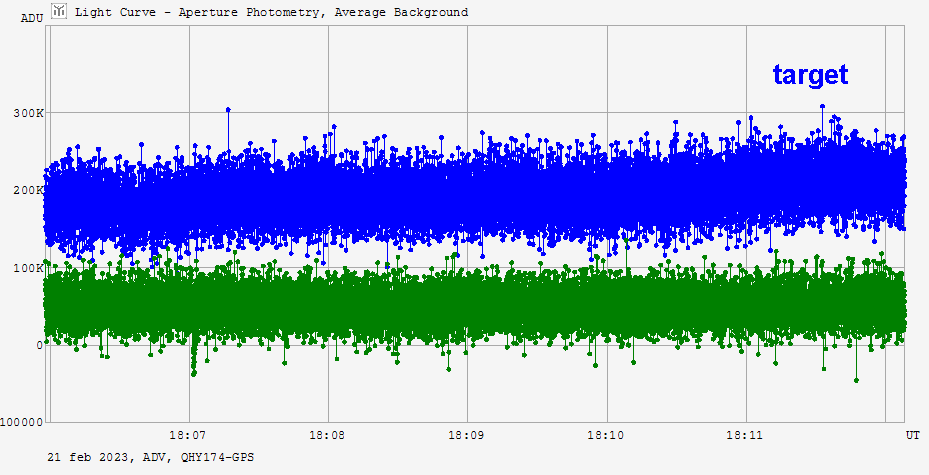
Task: Click the '18:09' time axis label
Action: 466,435
